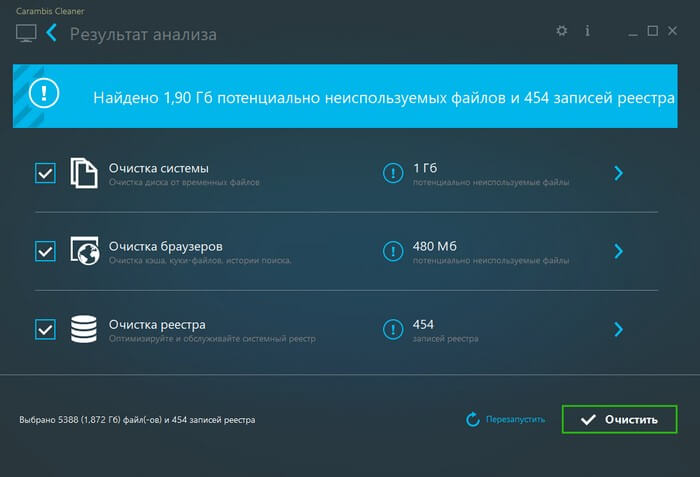Click the exclamation icon beside 1 Гб
700x477 pixels.
pyautogui.click(x=393, y=173)
